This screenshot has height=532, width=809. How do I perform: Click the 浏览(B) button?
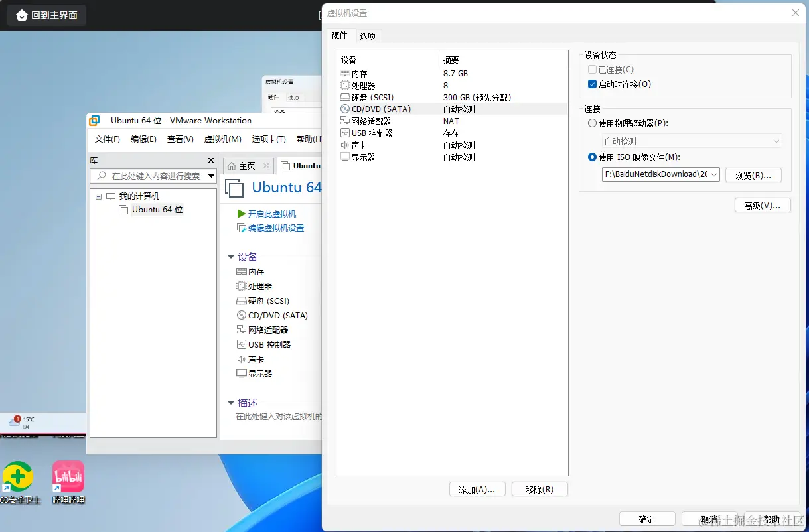coord(753,174)
